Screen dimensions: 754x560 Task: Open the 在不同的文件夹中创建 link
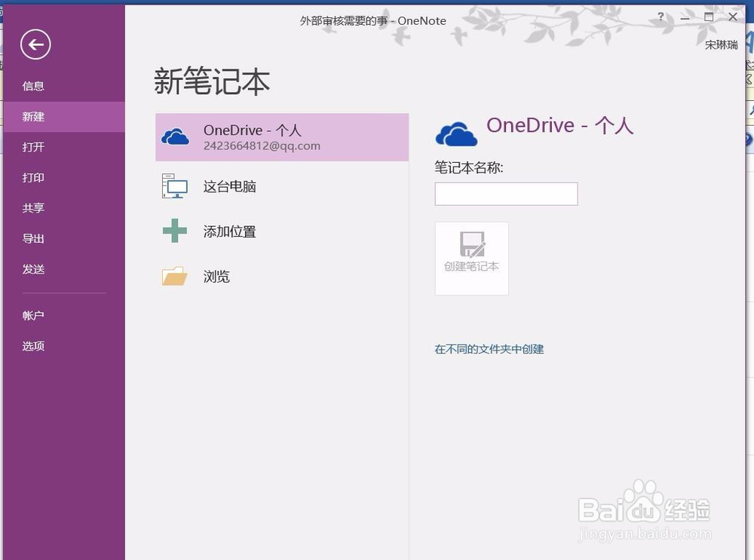[489, 350]
